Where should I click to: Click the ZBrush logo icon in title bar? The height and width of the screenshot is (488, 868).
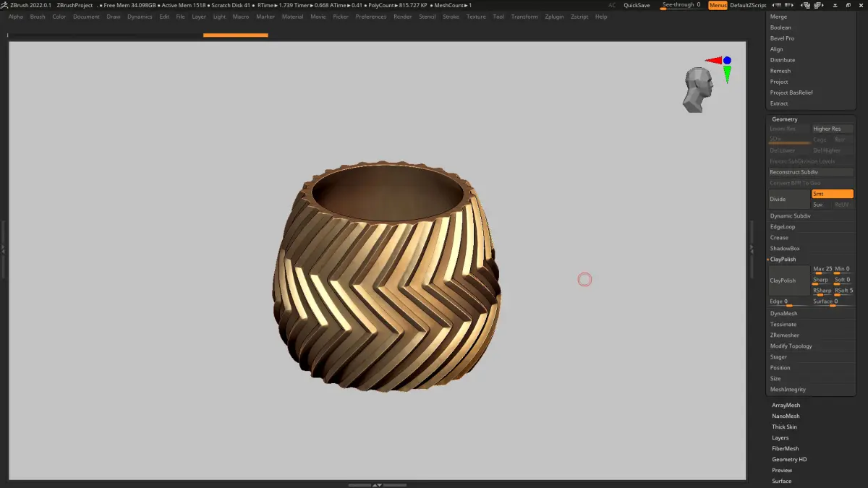tap(4, 4)
